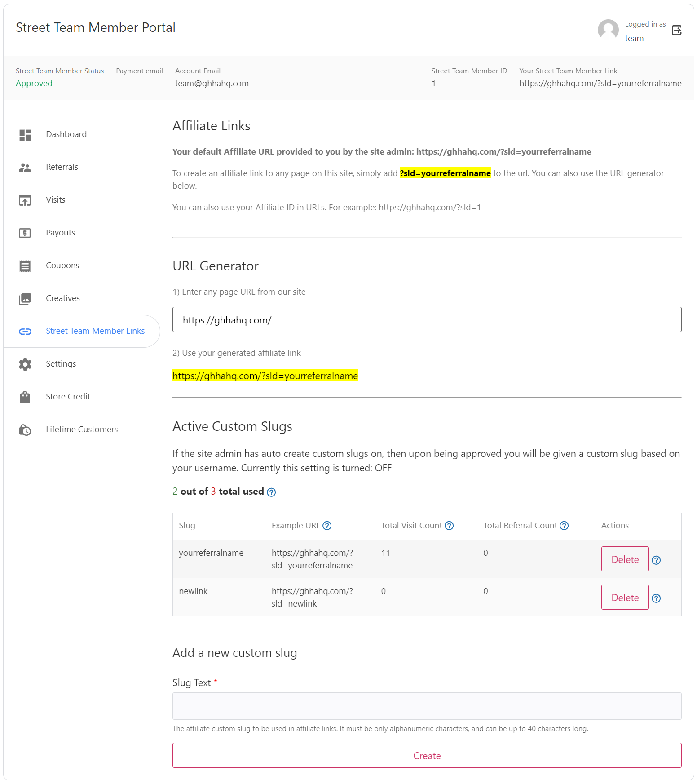Click the Referrals people icon
The width and height of the screenshot is (697, 784).
25,168
